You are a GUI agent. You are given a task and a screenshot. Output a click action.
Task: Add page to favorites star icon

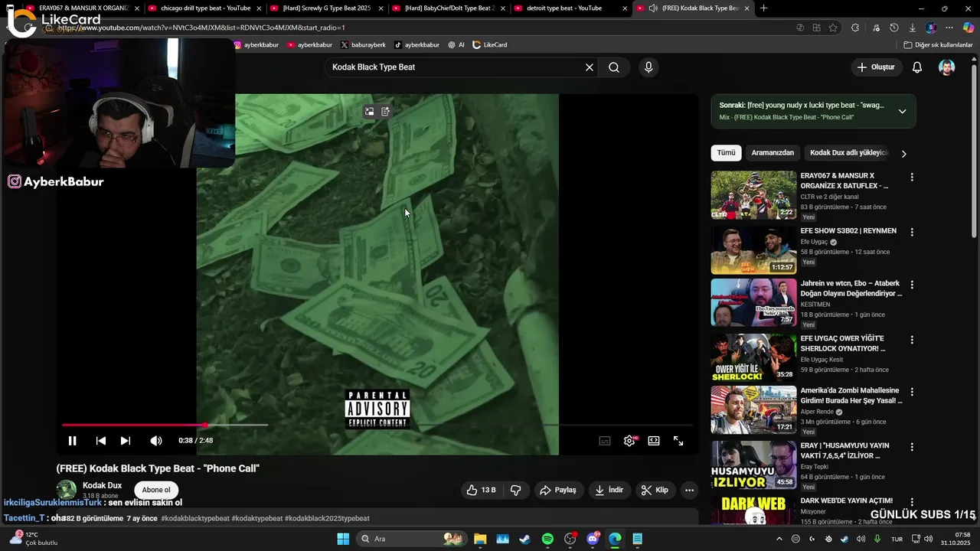coord(833,28)
